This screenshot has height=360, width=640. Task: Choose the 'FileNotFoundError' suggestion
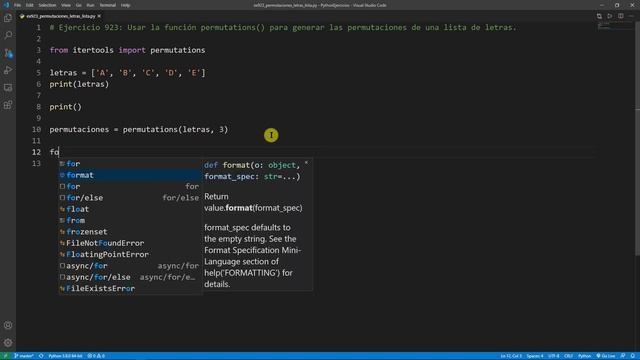click(130, 243)
